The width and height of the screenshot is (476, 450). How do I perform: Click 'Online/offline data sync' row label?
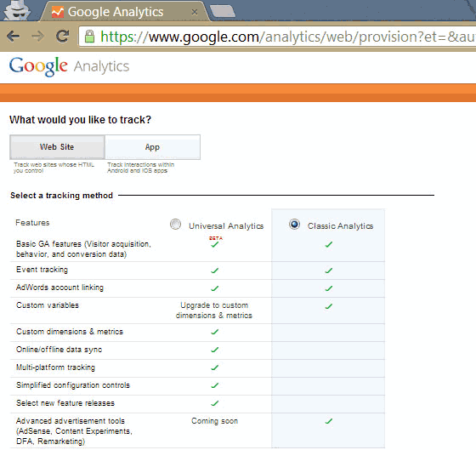59,350
